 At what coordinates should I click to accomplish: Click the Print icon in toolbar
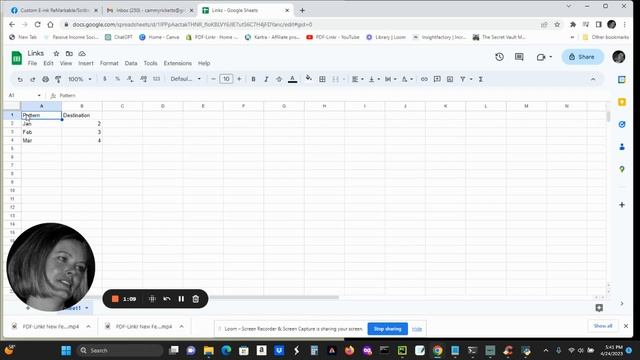click(x=45, y=79)
